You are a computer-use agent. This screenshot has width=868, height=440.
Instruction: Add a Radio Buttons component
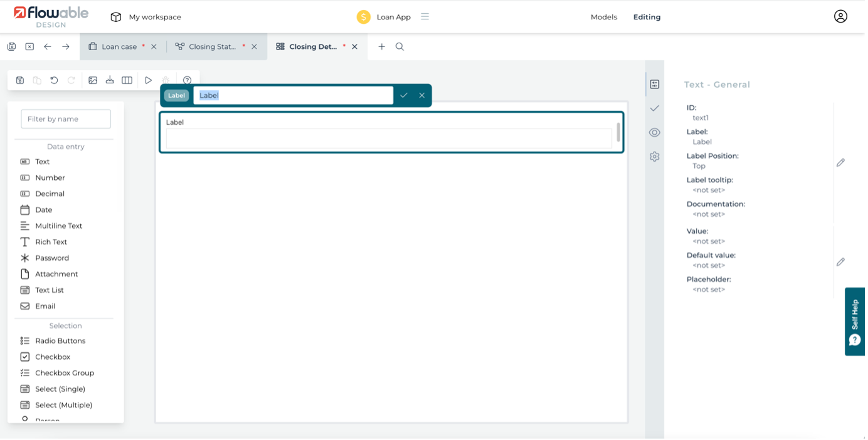tap(60, 340)
